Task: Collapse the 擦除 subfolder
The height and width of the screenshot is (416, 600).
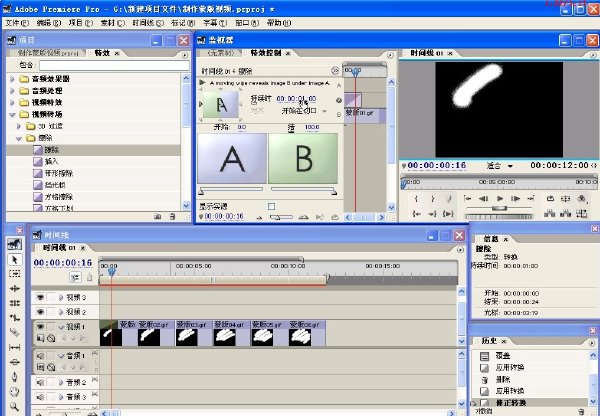Action: (x=19, y=138)
